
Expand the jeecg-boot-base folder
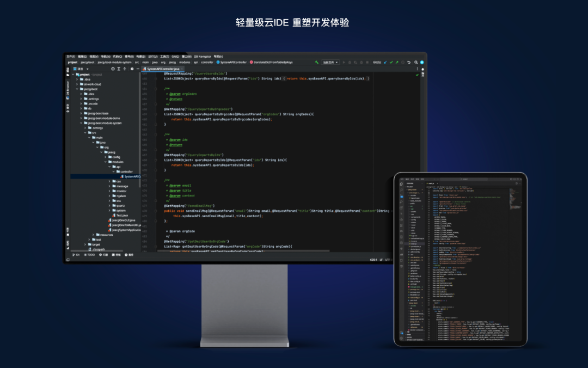tap(81, 113)
